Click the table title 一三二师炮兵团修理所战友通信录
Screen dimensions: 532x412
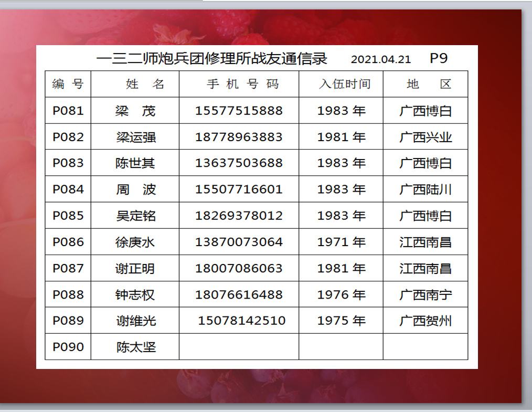tap(212, 59)
